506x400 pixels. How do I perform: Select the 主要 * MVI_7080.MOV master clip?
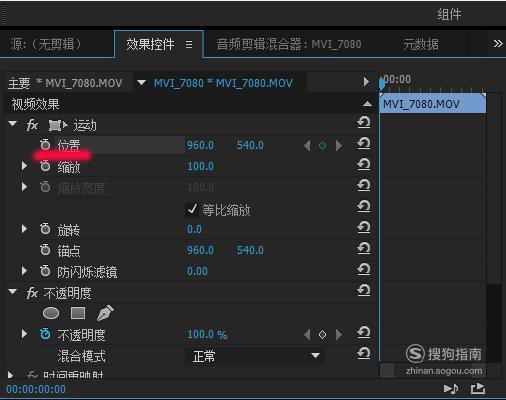(65, 83)
